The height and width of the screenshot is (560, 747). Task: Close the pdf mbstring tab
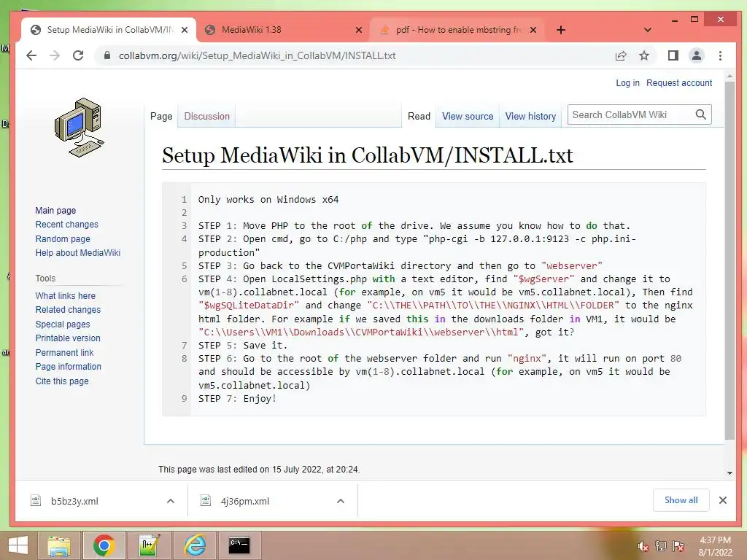pyautogui.click(x=533, y=30)
